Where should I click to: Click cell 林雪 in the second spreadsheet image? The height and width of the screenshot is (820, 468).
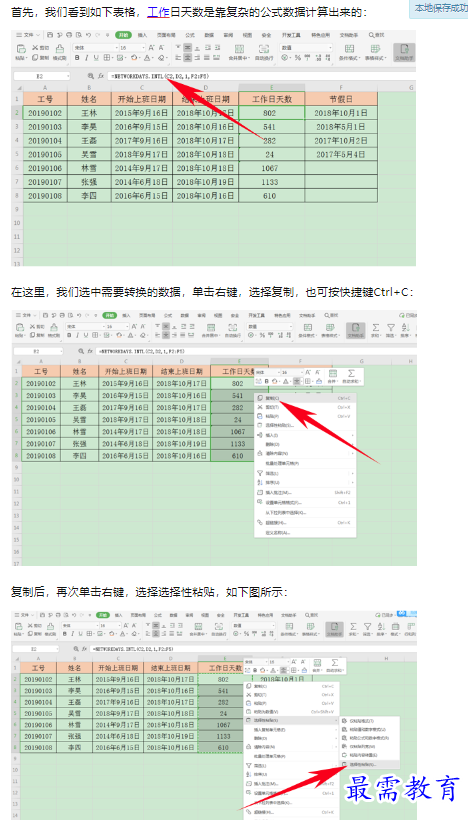point(79,432)
